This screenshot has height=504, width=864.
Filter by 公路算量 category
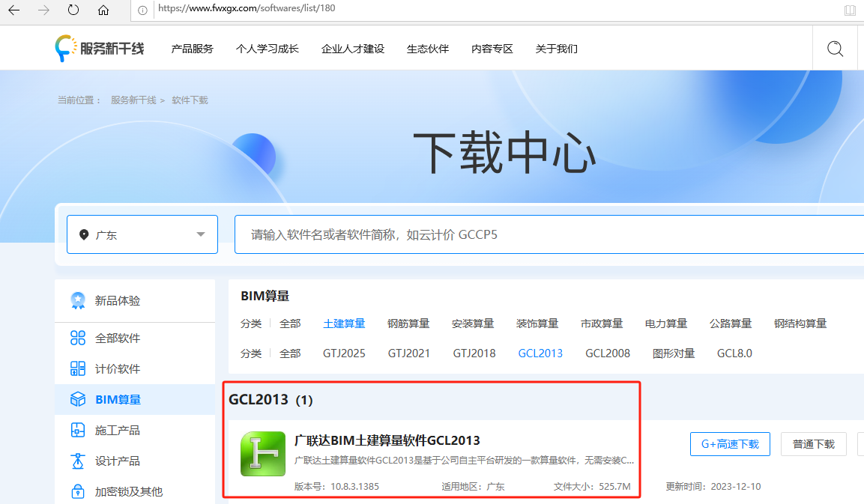(731, 324)
